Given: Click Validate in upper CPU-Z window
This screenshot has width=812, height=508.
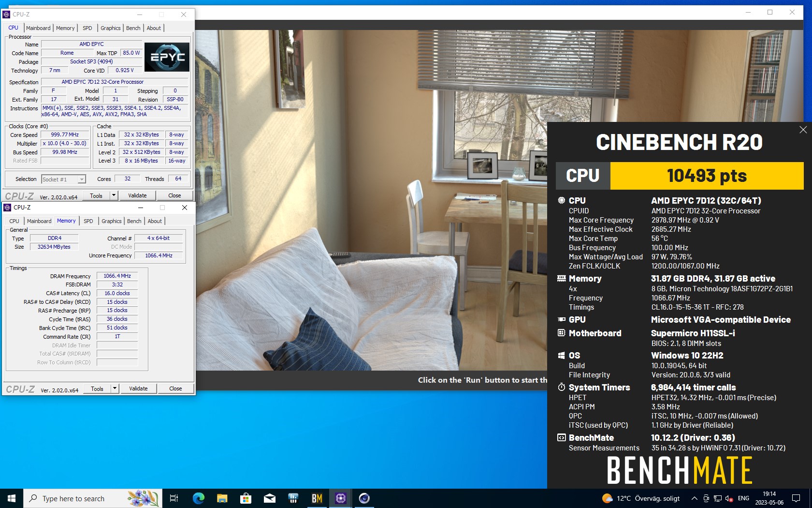Looking at the screenshot, I should pyautogui.click(x=137, y=195).
